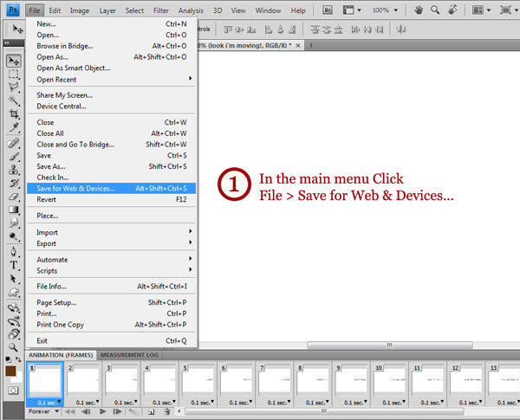Select the Zoom tool in the toolbox
This screenshot has width=520, height=420.
pos(14,347)
